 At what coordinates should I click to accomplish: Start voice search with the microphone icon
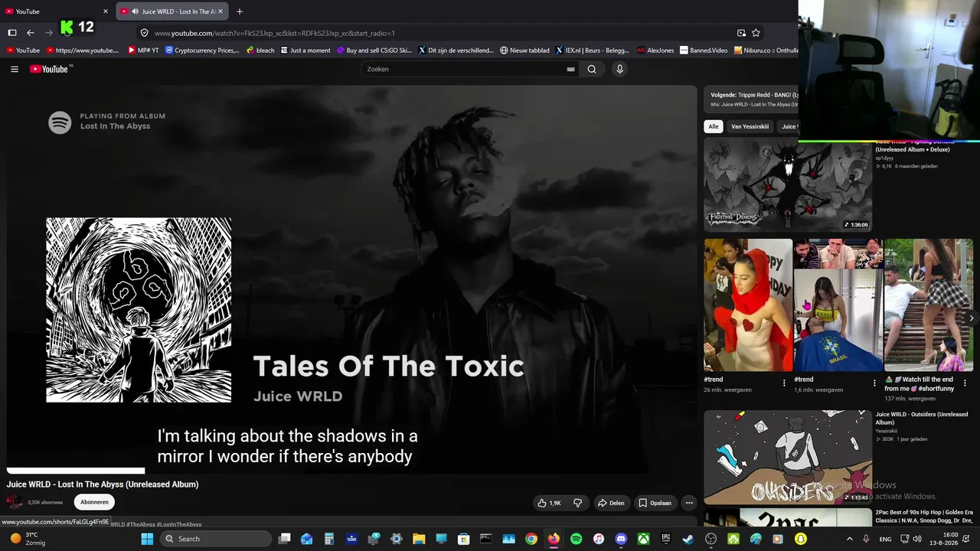click(x=620, y=69)
